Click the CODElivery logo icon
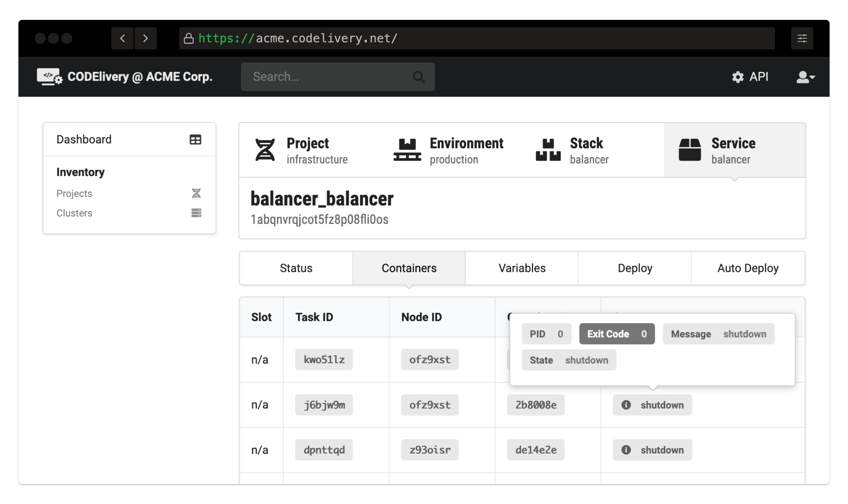Screen dimensions: 848x504 click(49, 77)
